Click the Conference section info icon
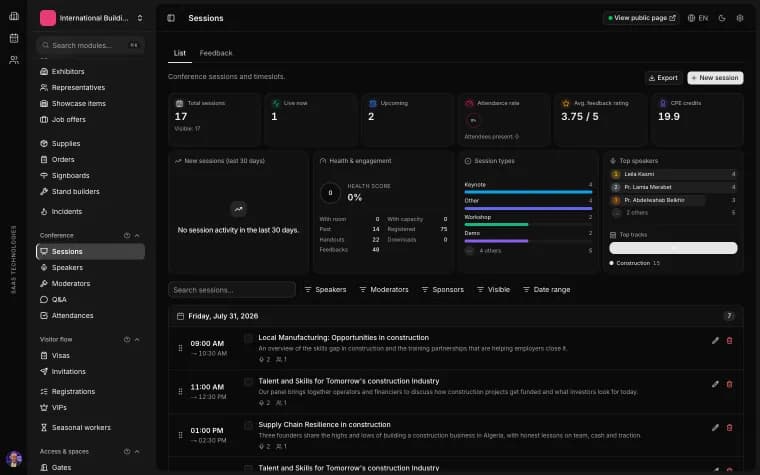The height and width of the screenshot is (475, 760). click(x=127, y=236)
